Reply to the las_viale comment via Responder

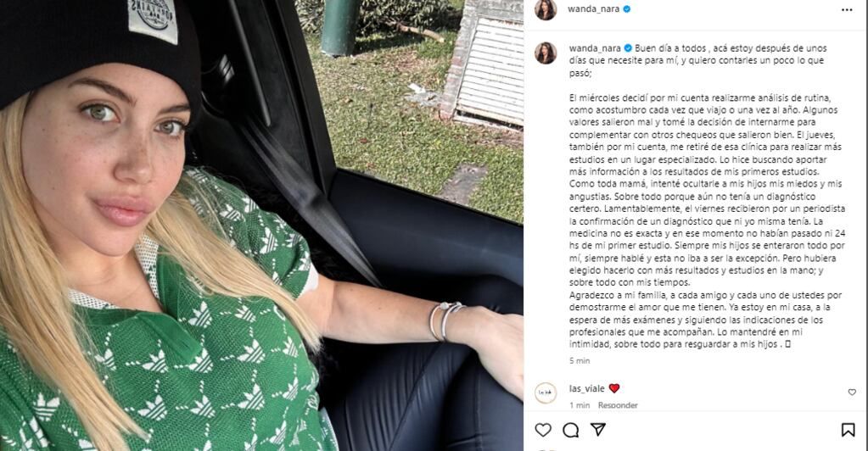coord(618,405)
